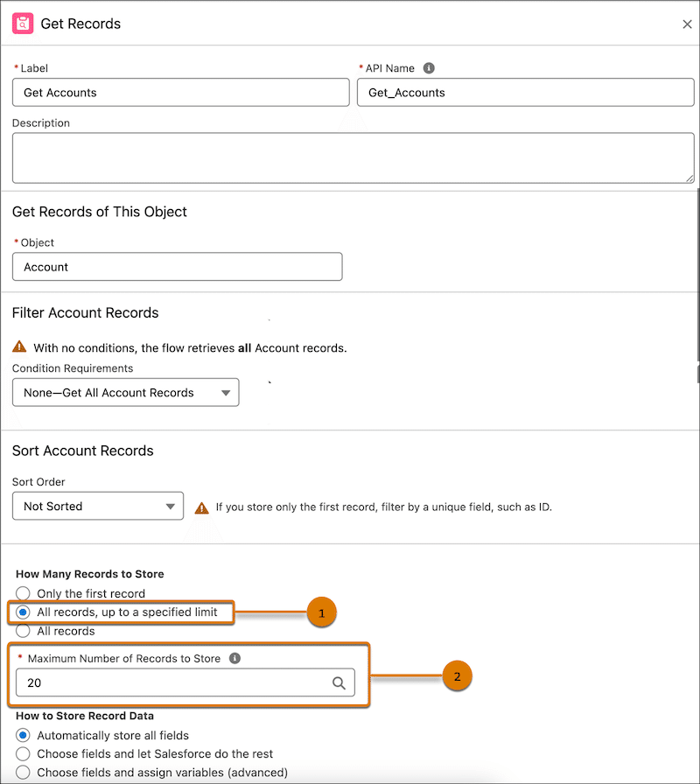
Task: Select Only the first record option
Action: [x=23, y=593]
